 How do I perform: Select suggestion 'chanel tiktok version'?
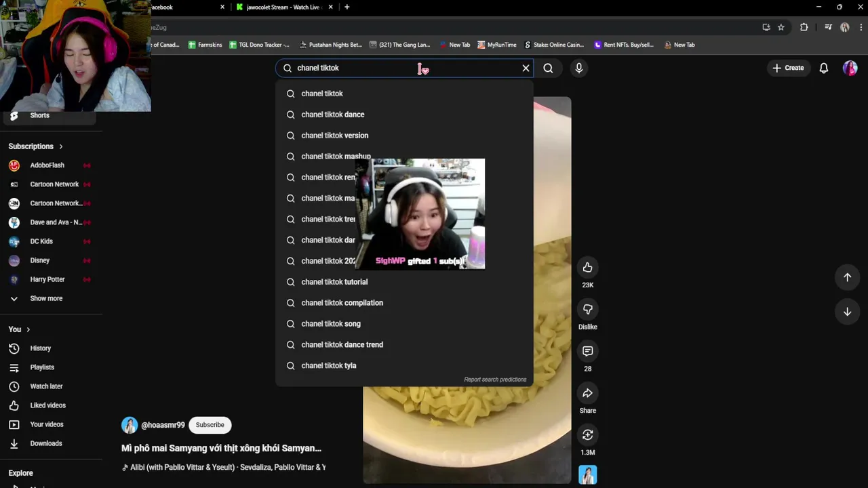coord(404,136)
